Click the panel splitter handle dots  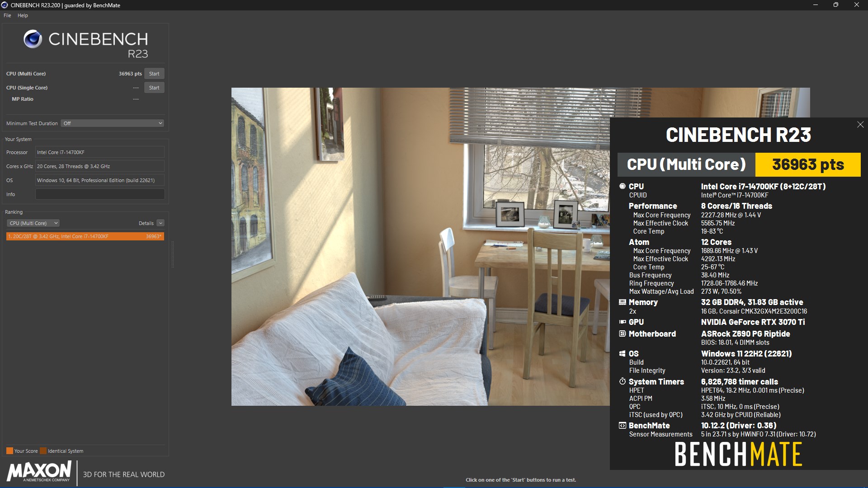tap(173, 254)
